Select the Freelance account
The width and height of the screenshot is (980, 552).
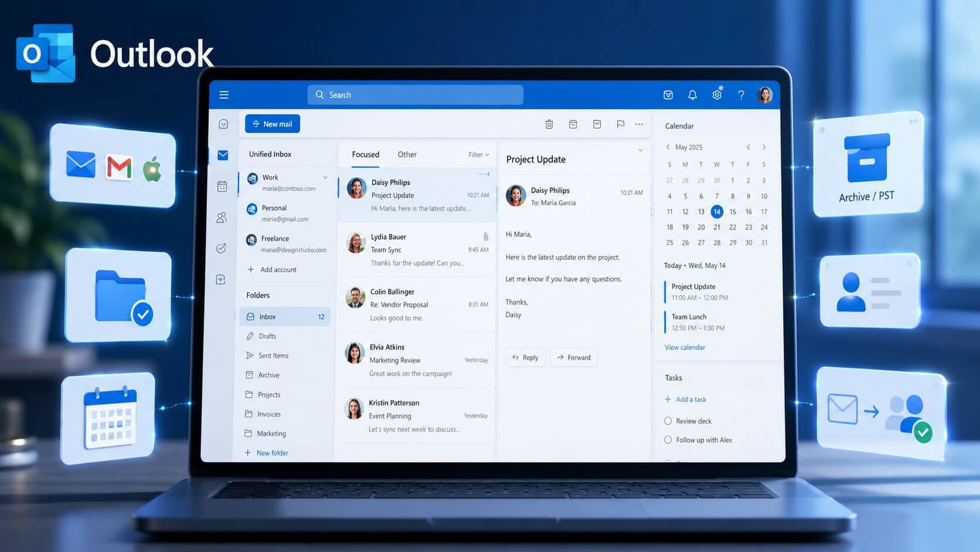tap(285, 244)
